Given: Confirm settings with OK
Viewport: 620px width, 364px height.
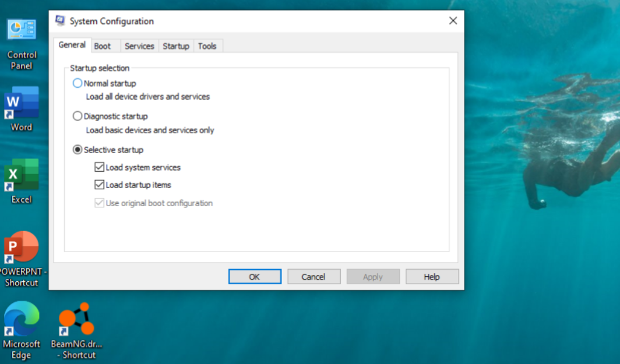Looking at the screenshot, I should tap(255, 276).
